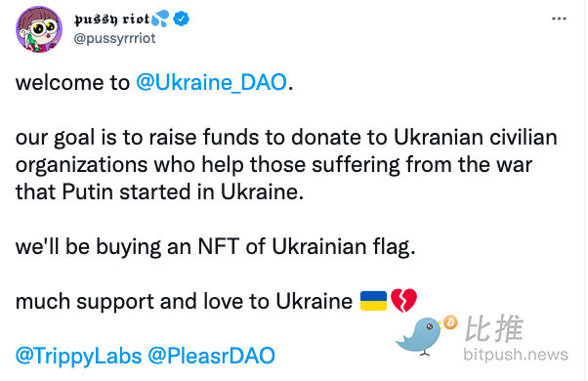Click the Ukrainian flag emoji
The height and width of the screenshot is (381, 588).
[373, 301]
